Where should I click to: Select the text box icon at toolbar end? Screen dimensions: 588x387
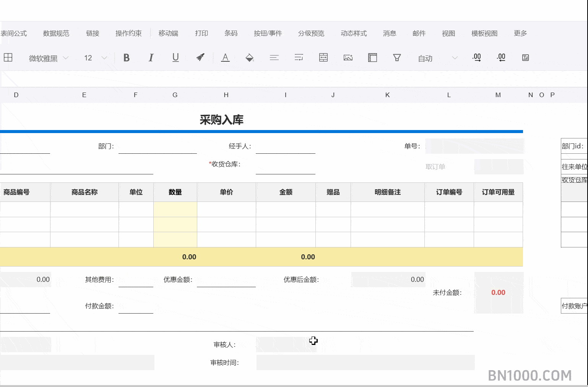click(x=525, y=58)
